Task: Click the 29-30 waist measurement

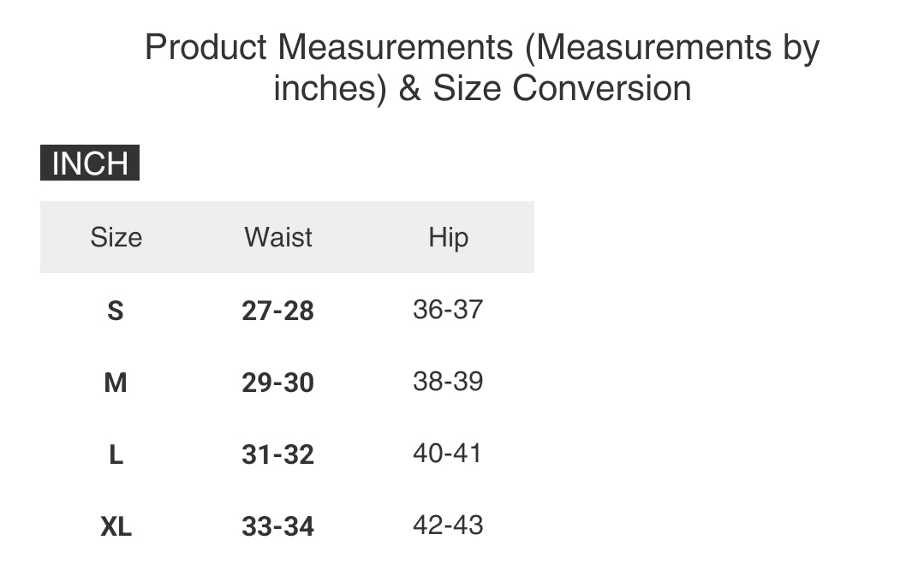Action: (277, 383)
